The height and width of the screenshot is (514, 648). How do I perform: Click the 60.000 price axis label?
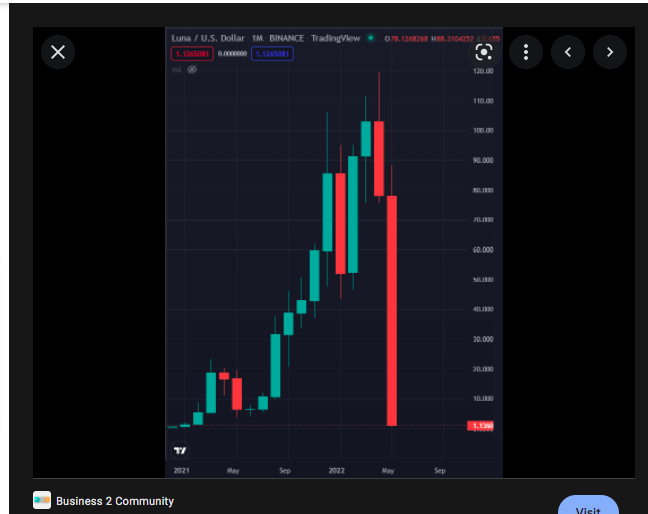483,250
